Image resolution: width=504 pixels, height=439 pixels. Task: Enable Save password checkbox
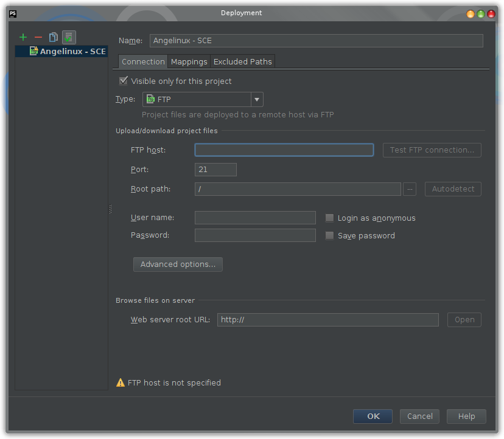point(329,236)
